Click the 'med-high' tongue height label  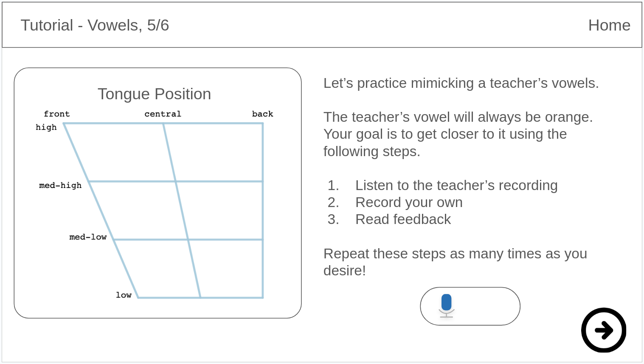click(x=60, y=185)
